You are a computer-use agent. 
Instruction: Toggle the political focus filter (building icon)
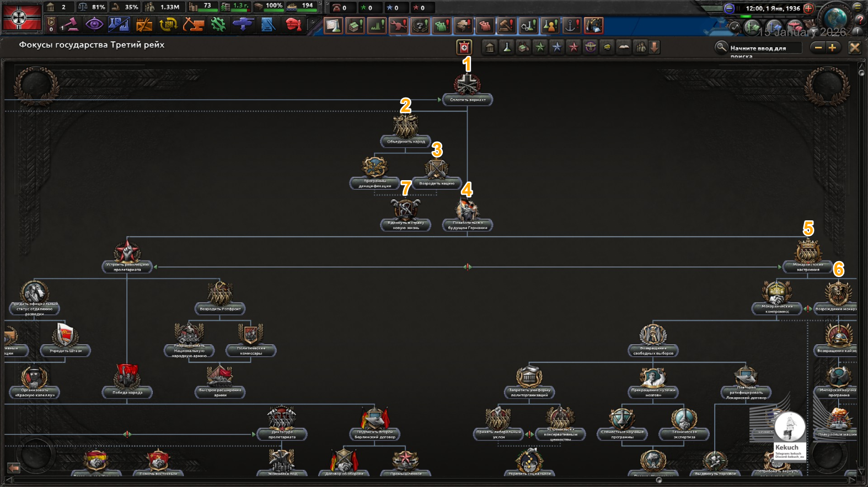point(490,47)
